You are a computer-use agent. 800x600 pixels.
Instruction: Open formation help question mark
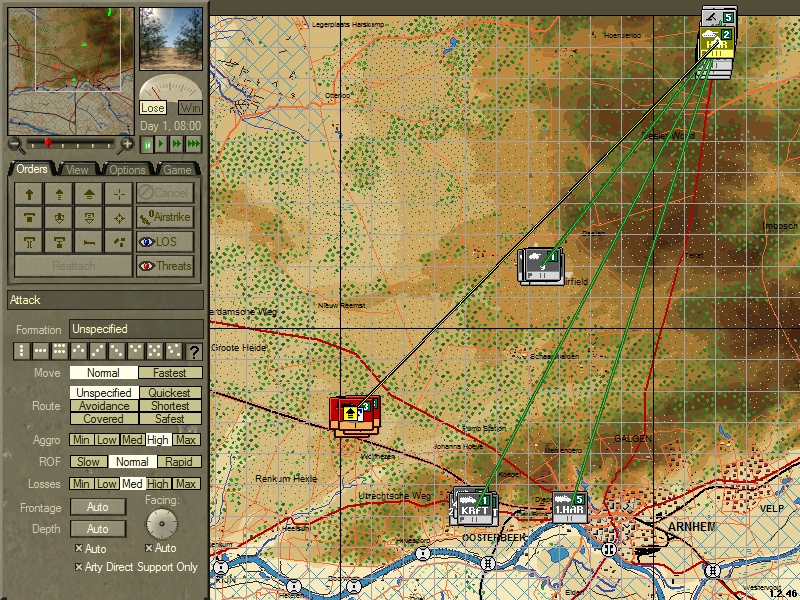tap(194, 351)
